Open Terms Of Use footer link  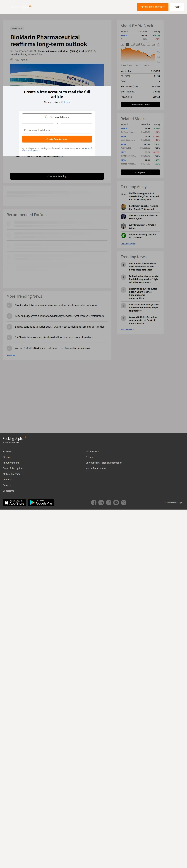coord(92,452)
